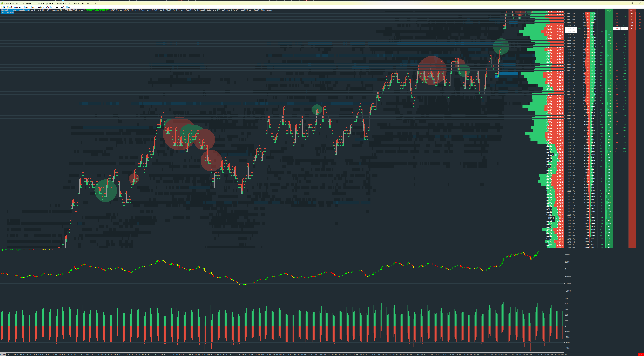Open the Chart menu

point(10,7)
